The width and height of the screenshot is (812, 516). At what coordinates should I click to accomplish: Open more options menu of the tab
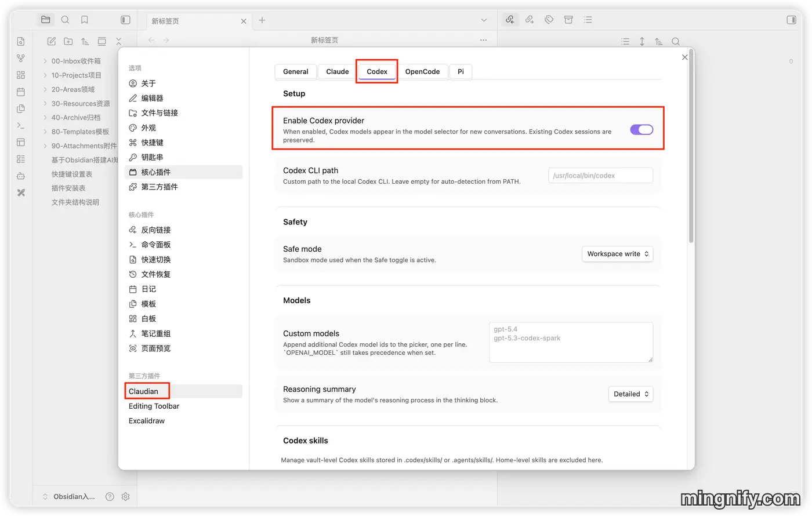coord(483,40)
